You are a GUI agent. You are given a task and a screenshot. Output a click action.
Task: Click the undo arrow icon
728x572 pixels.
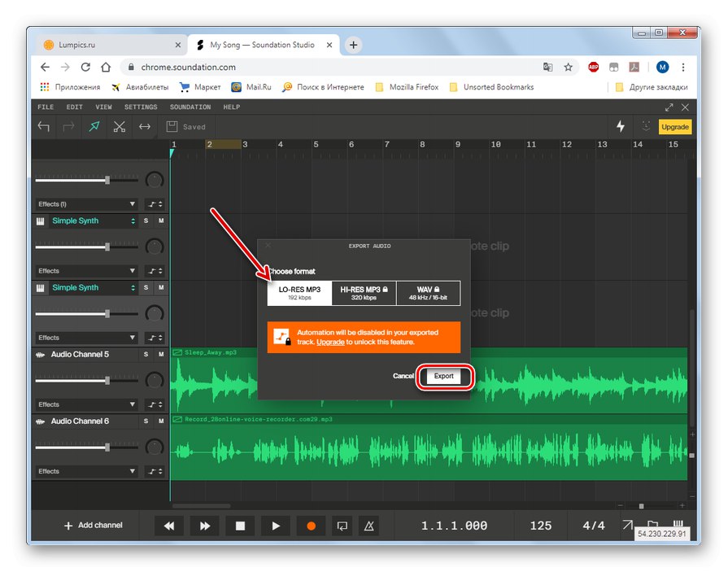44,126
